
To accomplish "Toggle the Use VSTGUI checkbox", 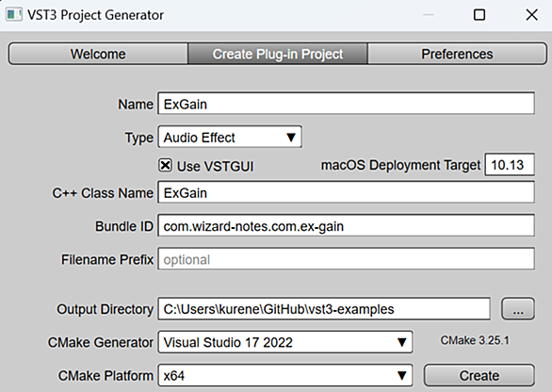I will coord(165,165).
